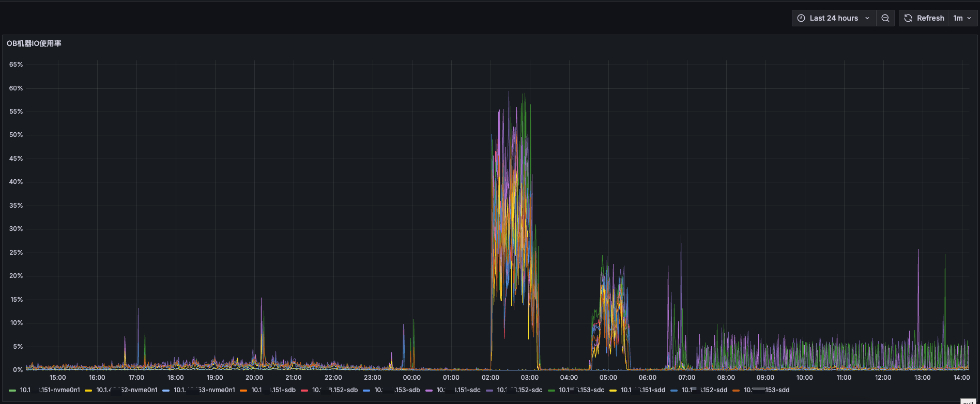Toggle the 152-sdb legend label

click(x=335, y=390)
